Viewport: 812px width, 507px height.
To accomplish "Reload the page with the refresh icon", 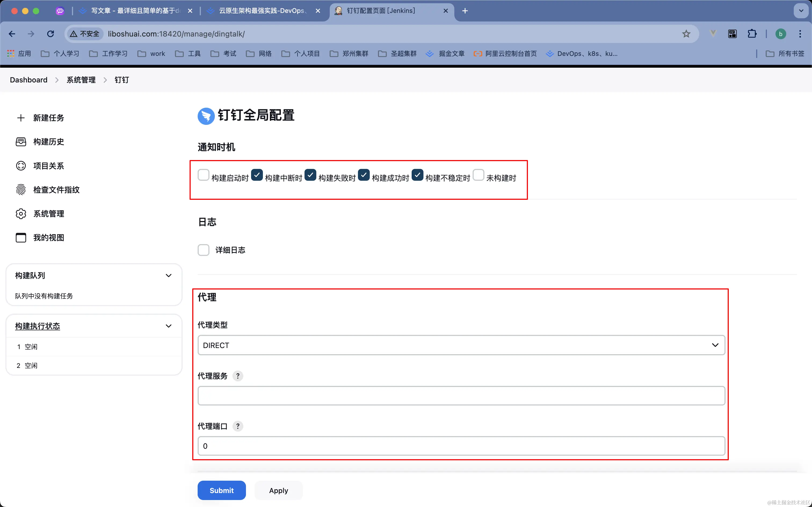I will pyautogui.click(x=51, y=34).
